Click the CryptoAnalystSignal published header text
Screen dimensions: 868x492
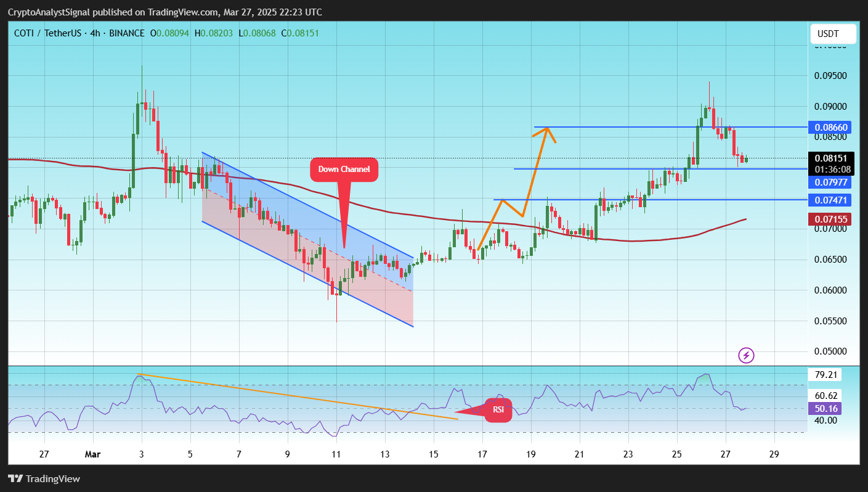coord(164,12)
